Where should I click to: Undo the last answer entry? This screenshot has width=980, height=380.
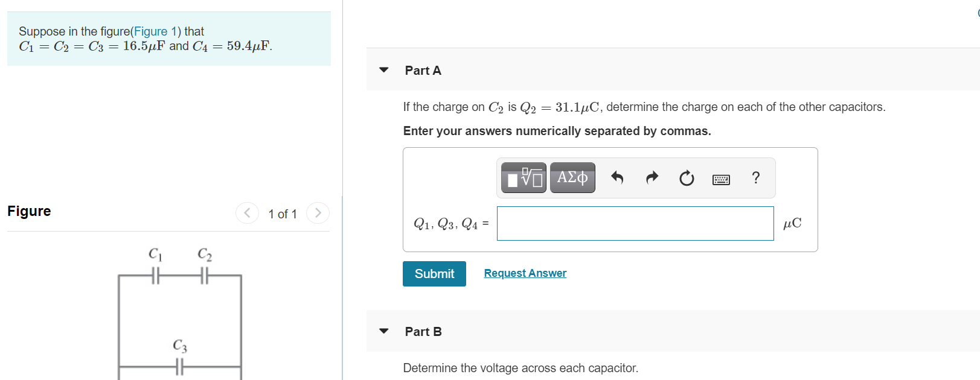pyautogui.click(x=617, y=177)
